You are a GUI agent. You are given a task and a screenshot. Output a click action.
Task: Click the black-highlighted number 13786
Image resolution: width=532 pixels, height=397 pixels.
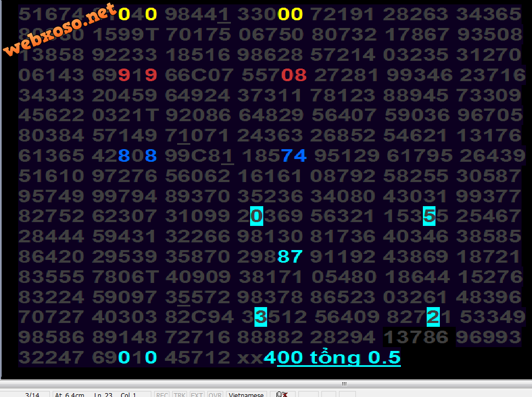tap(418, 337)
